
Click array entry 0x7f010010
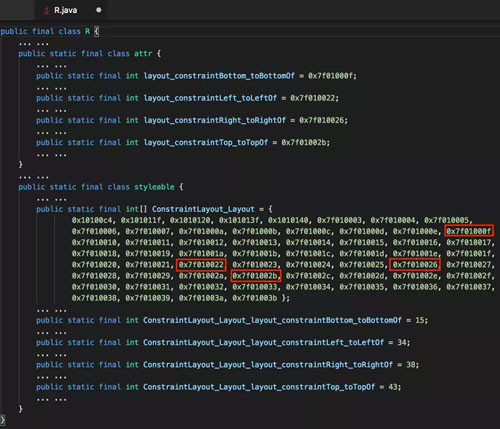point(94,243)
